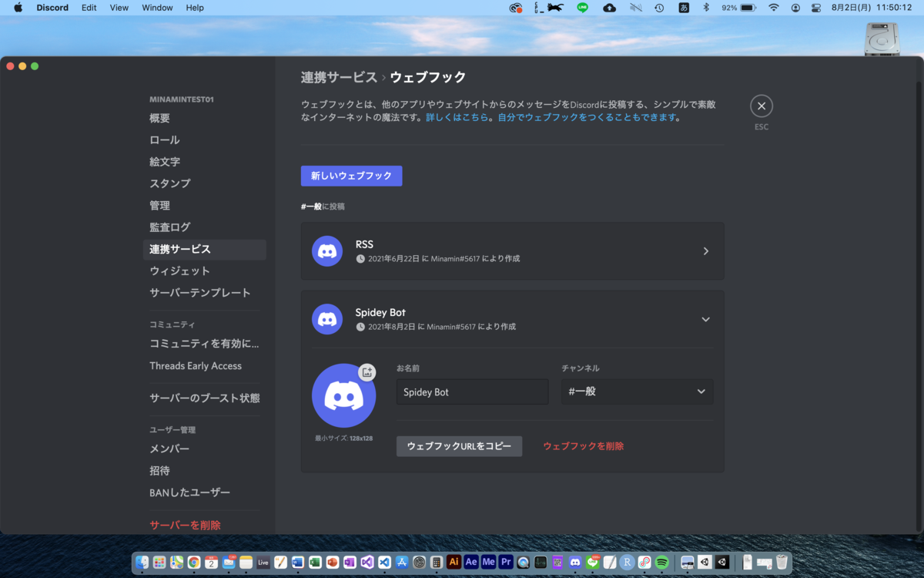This screenshot has height=578, width=924.
Task: Select 管理 in settings sidebar
Action: 205,206
